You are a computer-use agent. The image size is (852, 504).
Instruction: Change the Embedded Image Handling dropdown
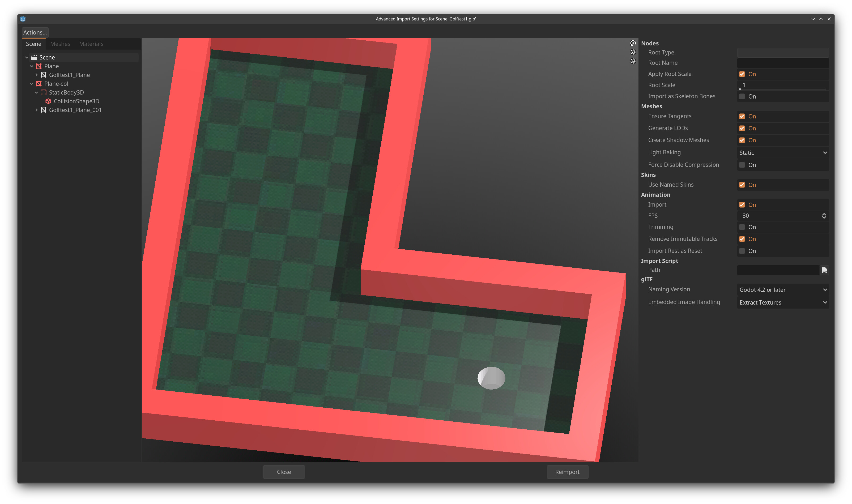point(782,302)
